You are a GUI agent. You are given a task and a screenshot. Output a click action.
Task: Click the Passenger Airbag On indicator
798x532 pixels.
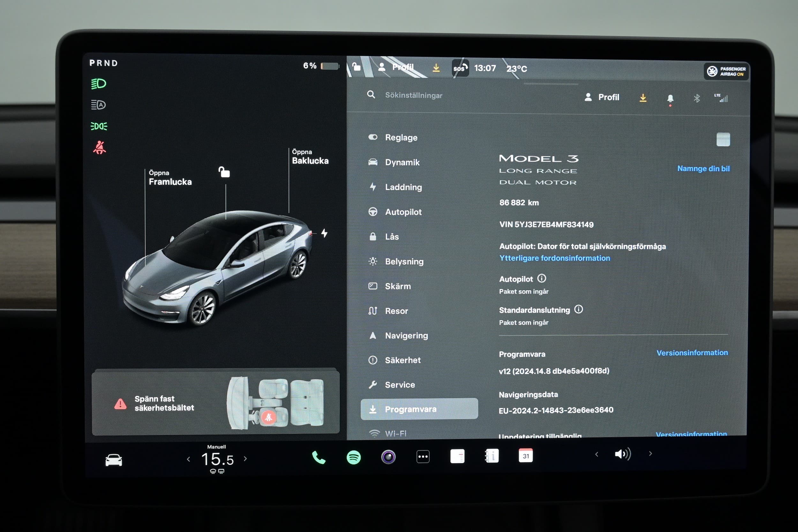[726, 71]
